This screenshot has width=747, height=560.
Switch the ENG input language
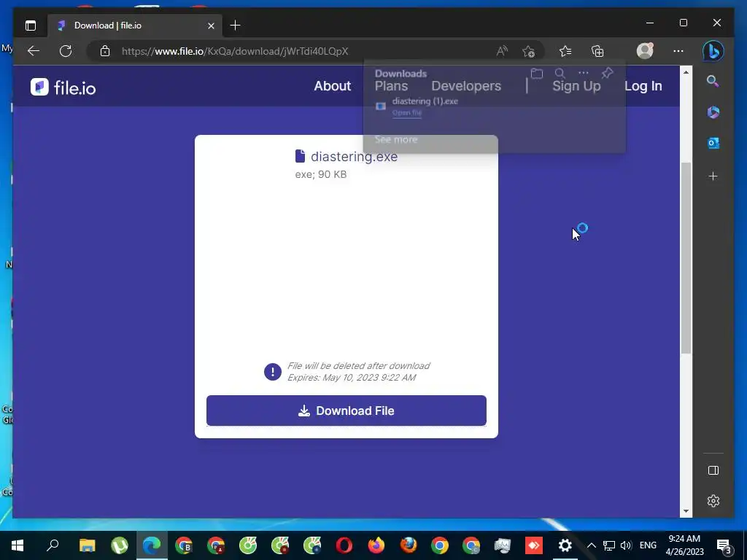tap(648, 545)
